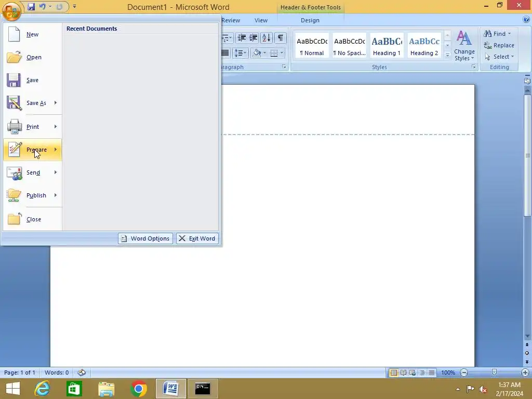Open Change Styles menu
Image resolution: width=532 pixels, height=399 pixels.
pos(464,46)
